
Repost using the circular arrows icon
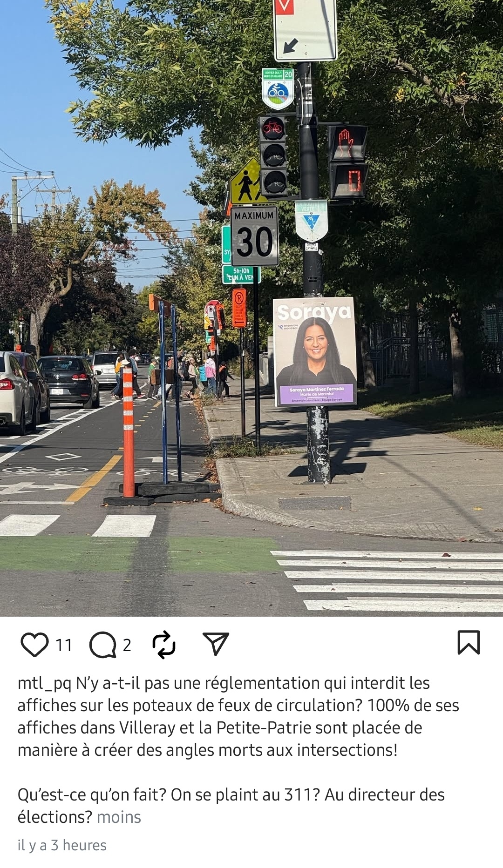(x=164, y=645)
